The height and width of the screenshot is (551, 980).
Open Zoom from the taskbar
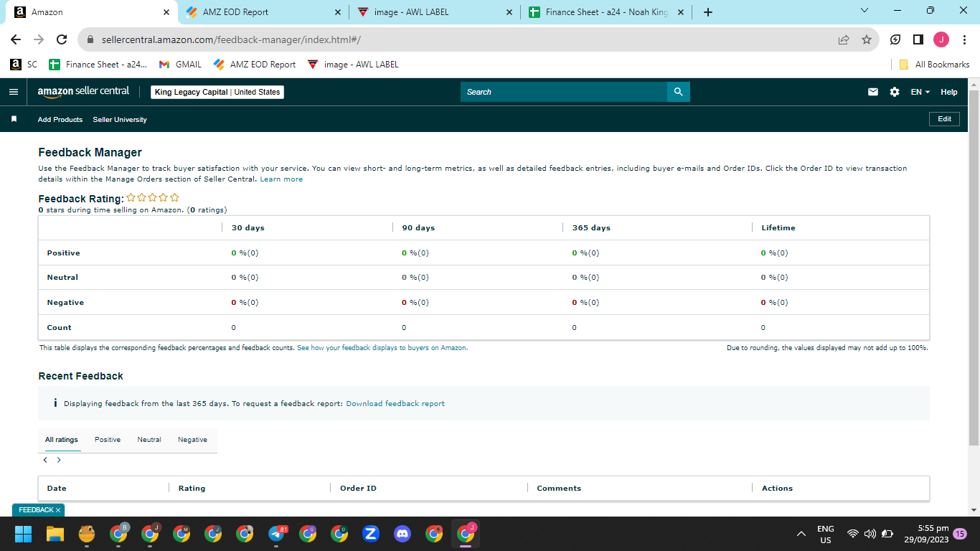coord(371,534)
